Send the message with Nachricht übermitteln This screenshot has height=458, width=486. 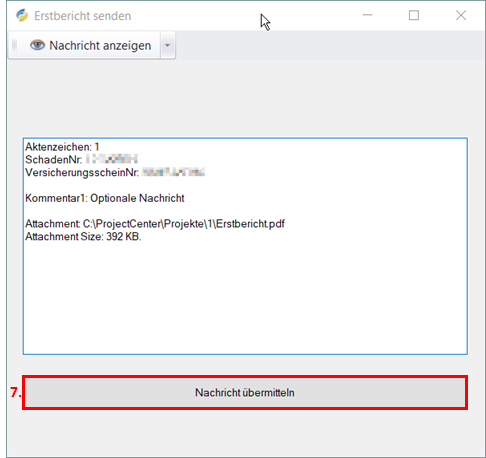(x=245, y=393)
